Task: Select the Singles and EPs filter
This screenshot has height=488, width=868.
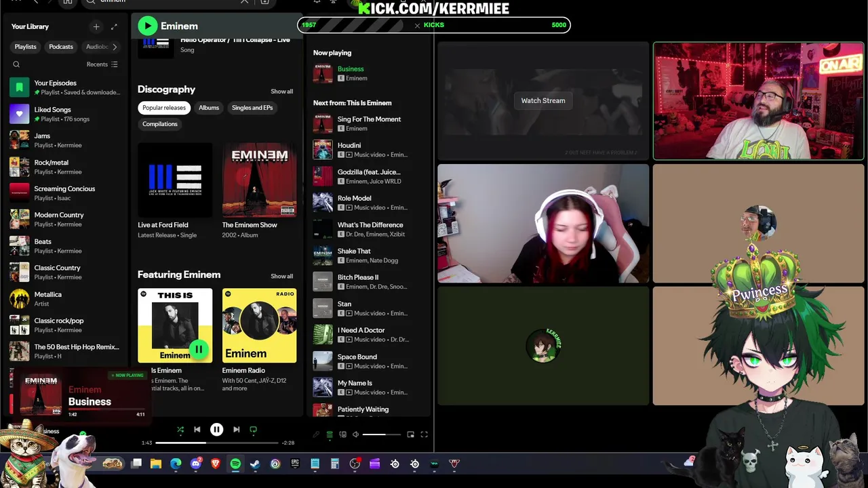Action: [x=252, y=108]
